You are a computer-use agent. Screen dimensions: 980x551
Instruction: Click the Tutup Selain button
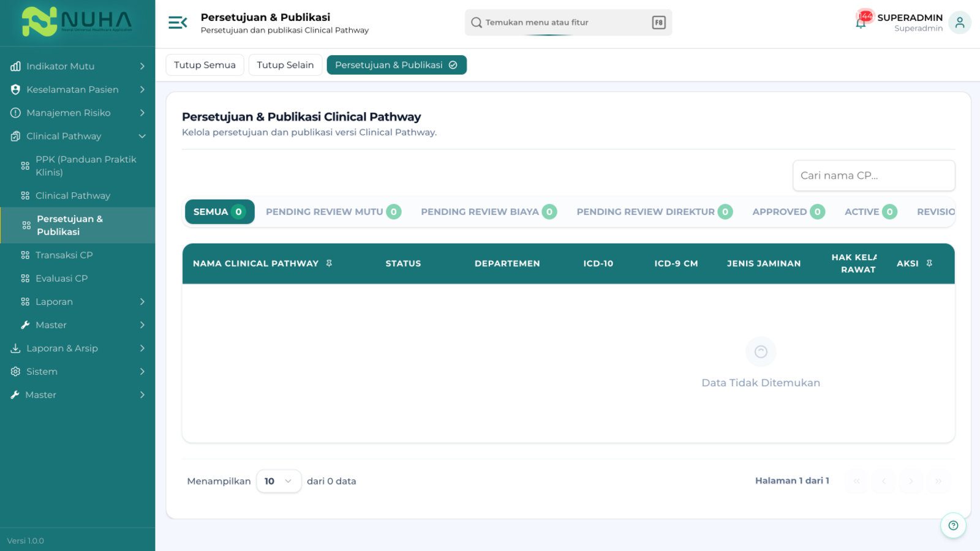pos(285,65)
